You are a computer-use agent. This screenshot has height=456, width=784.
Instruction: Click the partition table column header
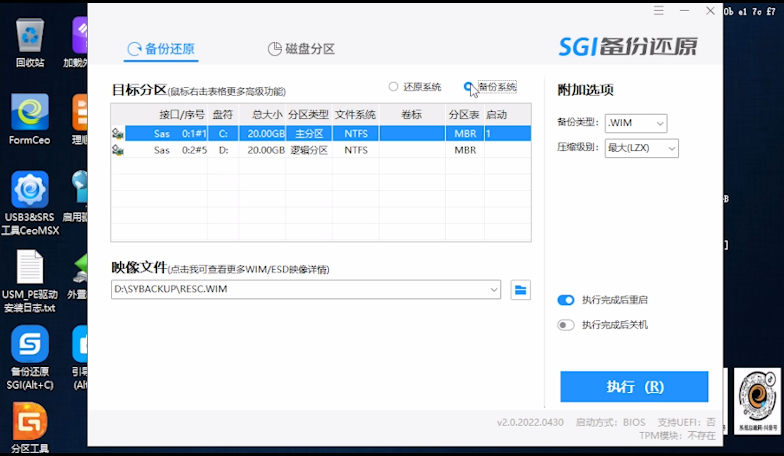point(464,114)
